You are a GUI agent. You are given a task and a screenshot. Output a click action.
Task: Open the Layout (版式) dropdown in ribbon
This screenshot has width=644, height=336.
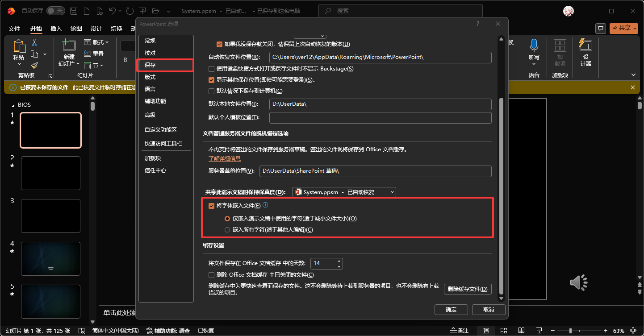97,42
